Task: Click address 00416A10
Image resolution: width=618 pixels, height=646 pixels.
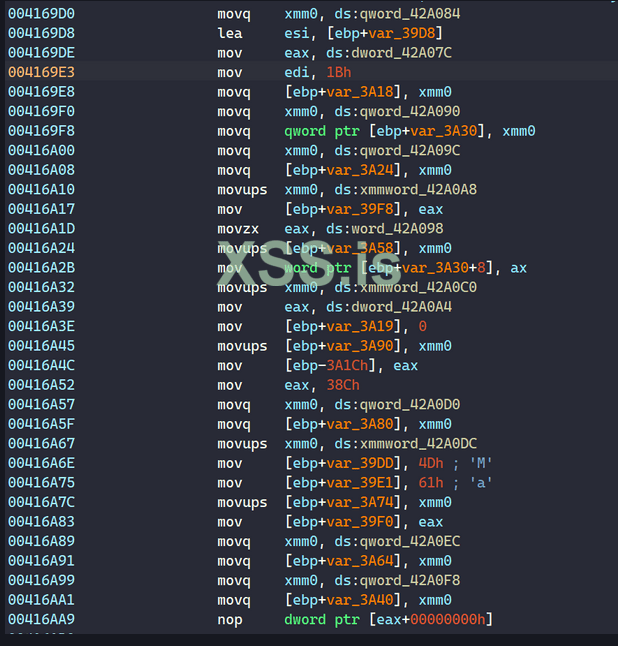Action: click(x=41, y=190)
